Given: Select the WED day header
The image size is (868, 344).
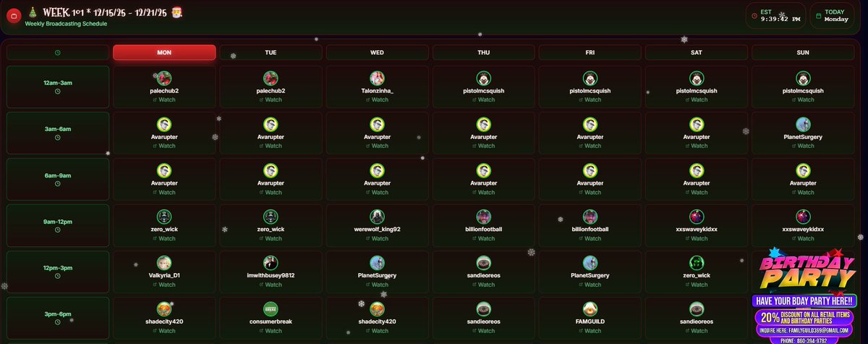Looking at the screenshot, I should (377, 53).
